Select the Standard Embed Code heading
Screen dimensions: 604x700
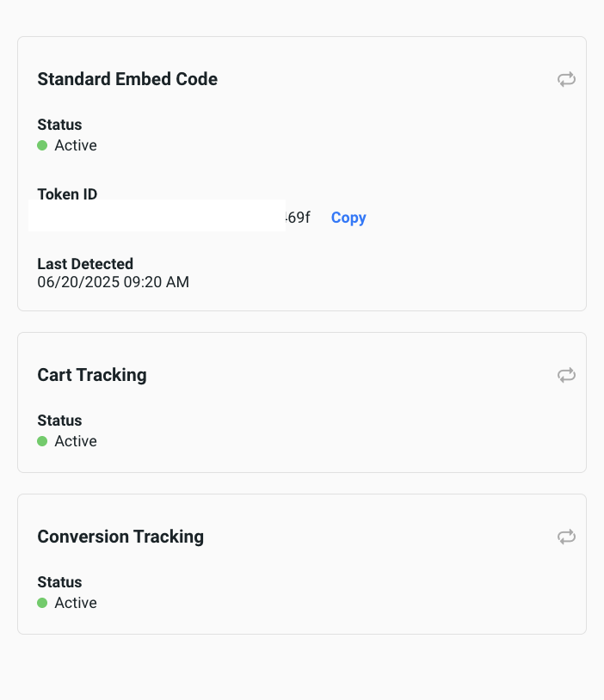127,79
